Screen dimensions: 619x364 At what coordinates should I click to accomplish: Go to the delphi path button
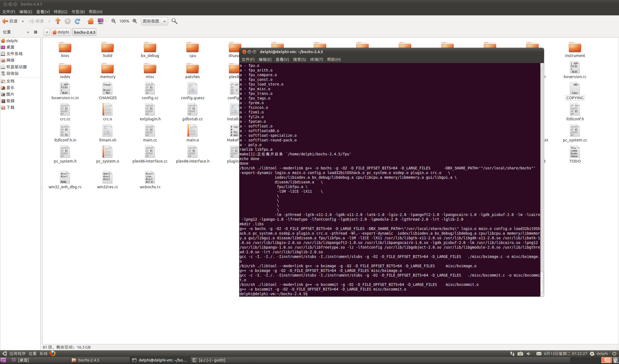pos(61,32)
